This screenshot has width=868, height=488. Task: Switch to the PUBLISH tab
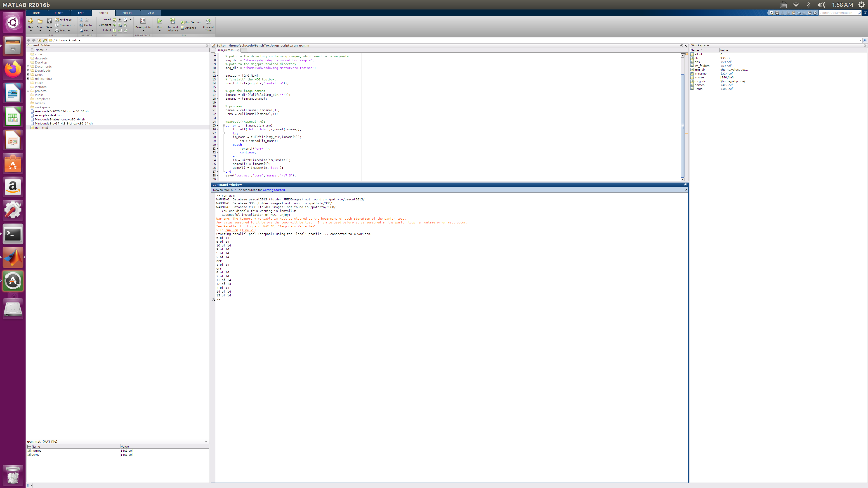click(128, 13)
